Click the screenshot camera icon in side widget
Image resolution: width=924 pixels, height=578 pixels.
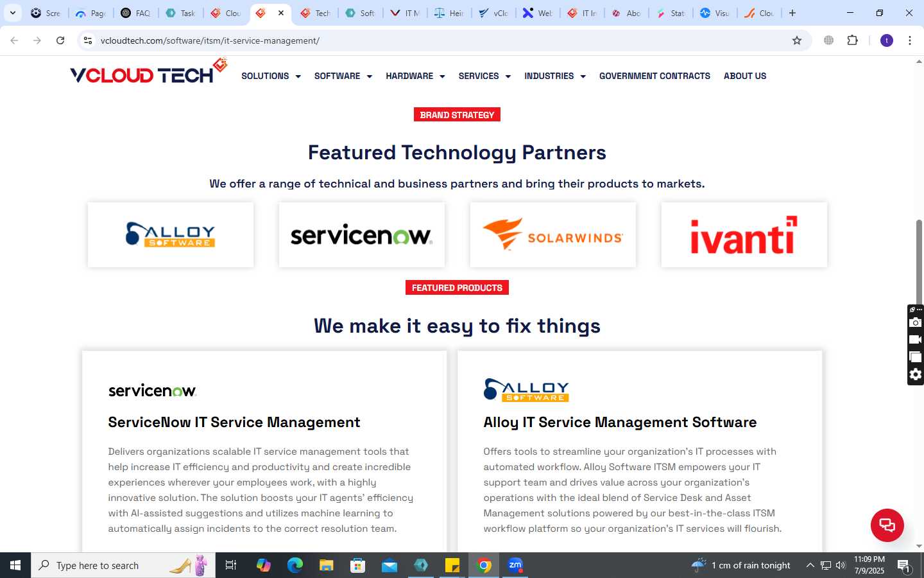pyautogui.click(x=916, y=322)
